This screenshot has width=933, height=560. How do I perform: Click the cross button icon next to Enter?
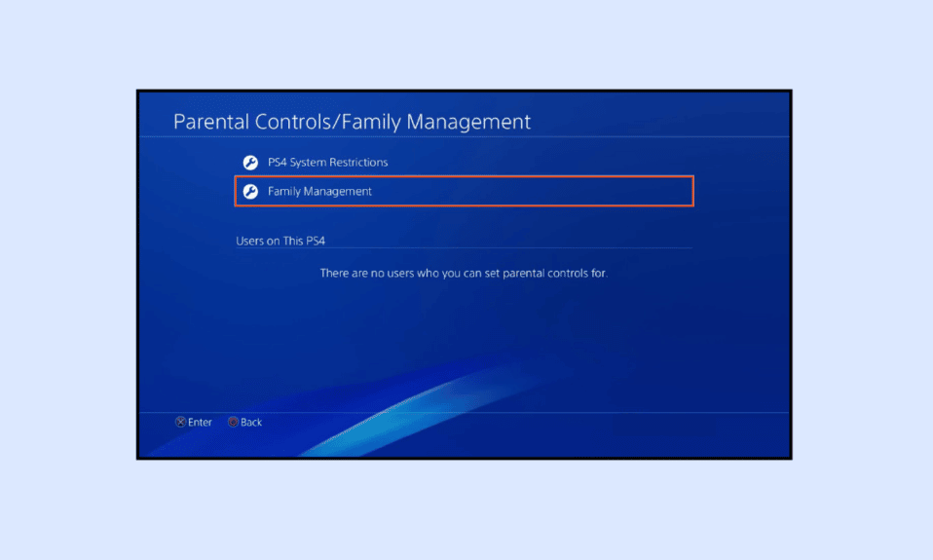point(180,422)
